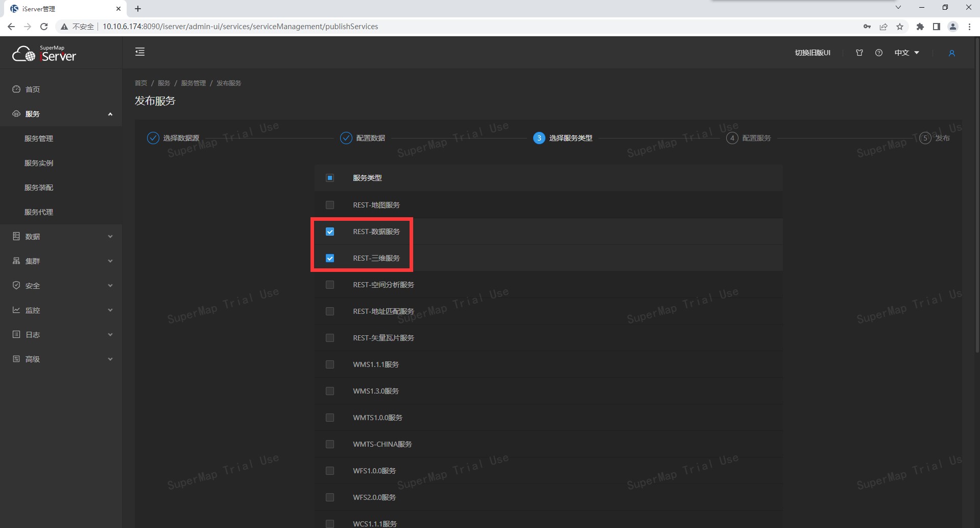Check the WMS1.1.1服务 checkbox
The height and width of the screenshot is (528, 980).
(330, 364)
